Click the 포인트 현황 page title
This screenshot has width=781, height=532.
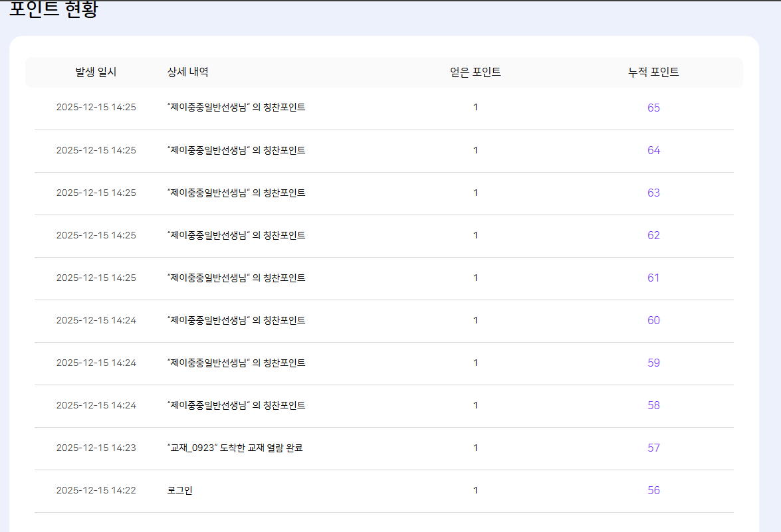tap(54, 9)
